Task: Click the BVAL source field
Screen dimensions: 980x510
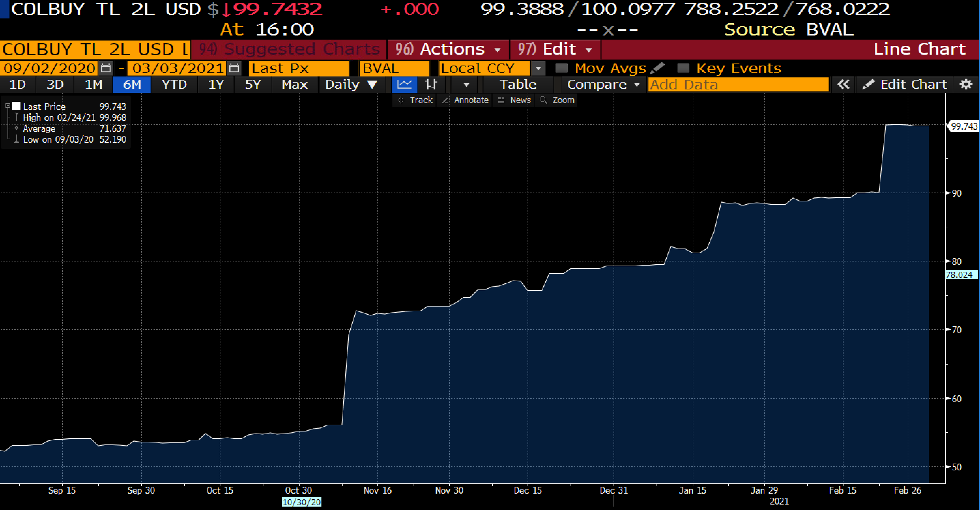Action: pyautogui.click(x=394, y=69)
